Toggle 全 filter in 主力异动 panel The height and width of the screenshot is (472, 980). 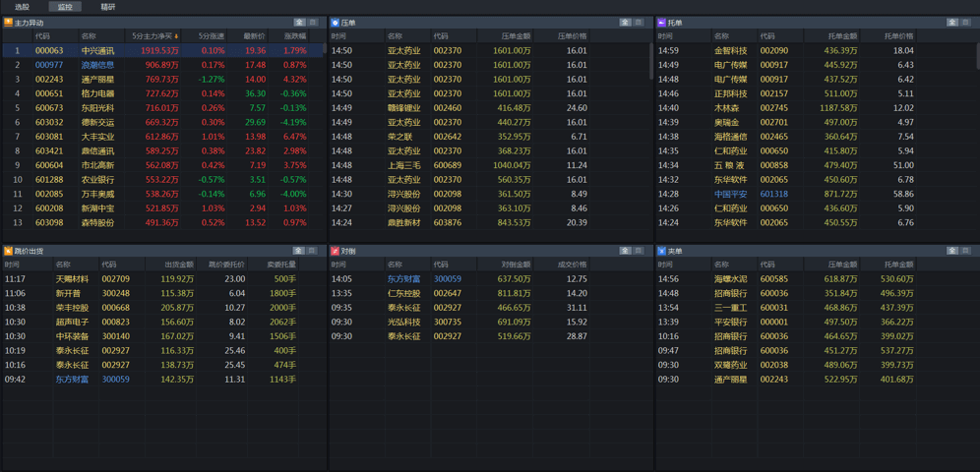[299, 22]
